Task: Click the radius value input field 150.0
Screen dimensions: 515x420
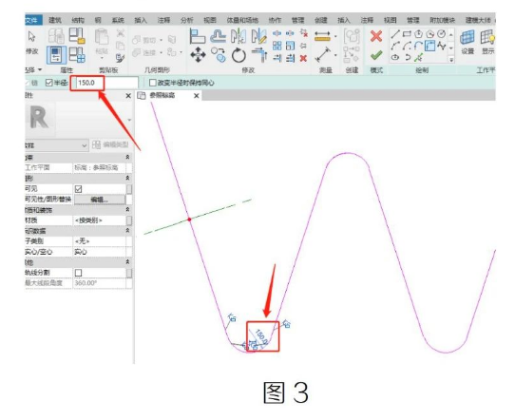Action: pyautogui.click(x=107, y=83)
